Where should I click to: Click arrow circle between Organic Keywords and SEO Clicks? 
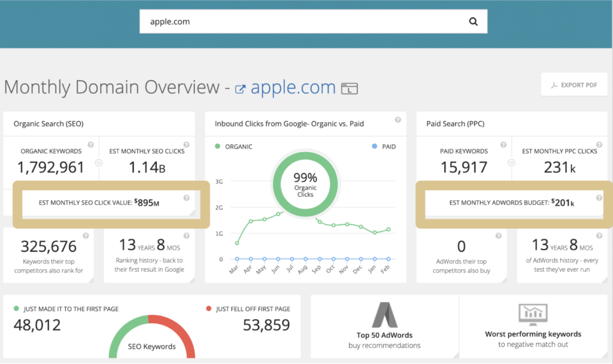coord(99,163)
